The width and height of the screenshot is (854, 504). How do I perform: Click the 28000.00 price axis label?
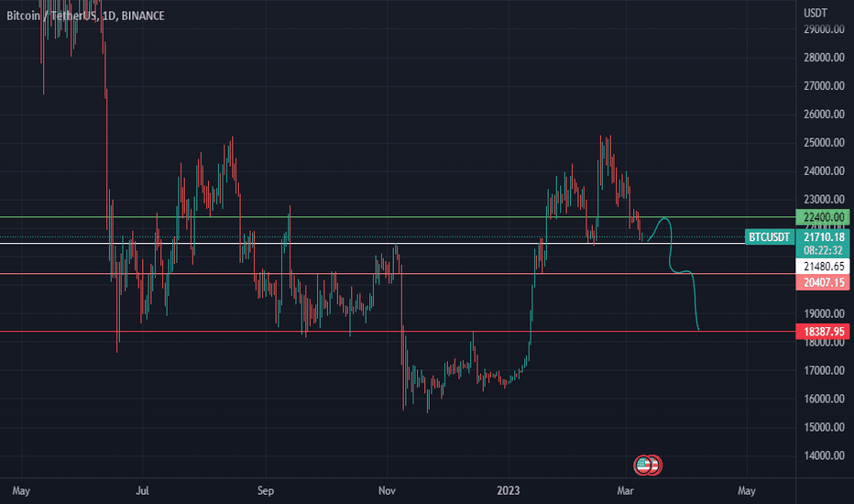tap(824, 57)
